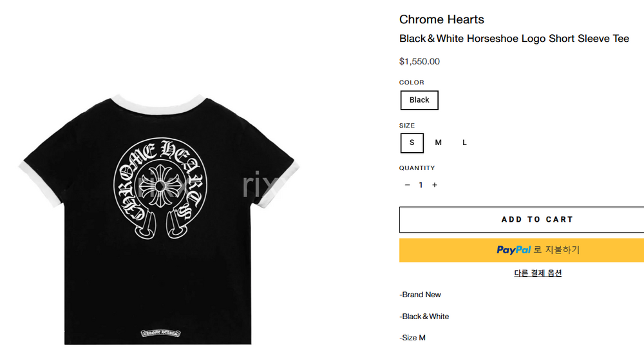Open the 다른 결제 옵션 link
This screenshot has height=361, width=644.
538,273
